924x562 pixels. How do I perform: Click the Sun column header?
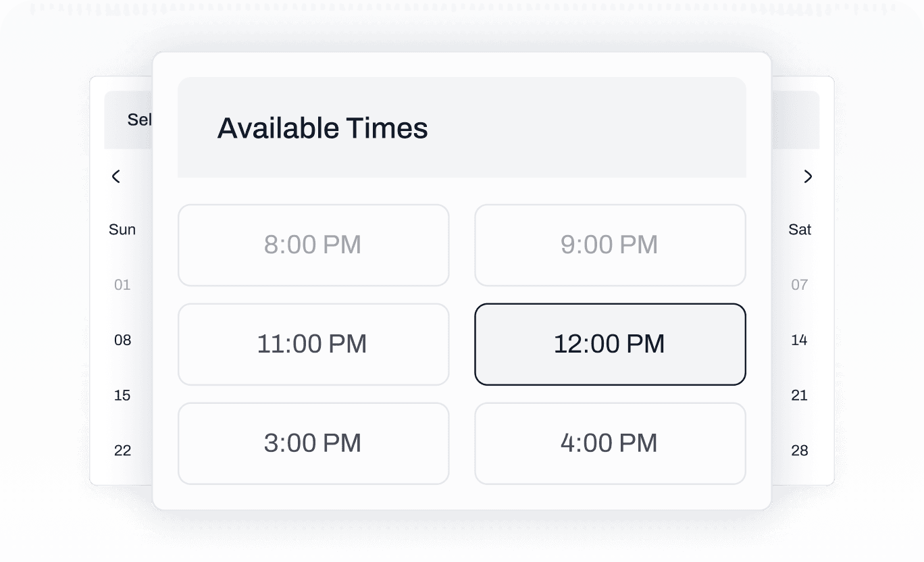tap(122, 229)
